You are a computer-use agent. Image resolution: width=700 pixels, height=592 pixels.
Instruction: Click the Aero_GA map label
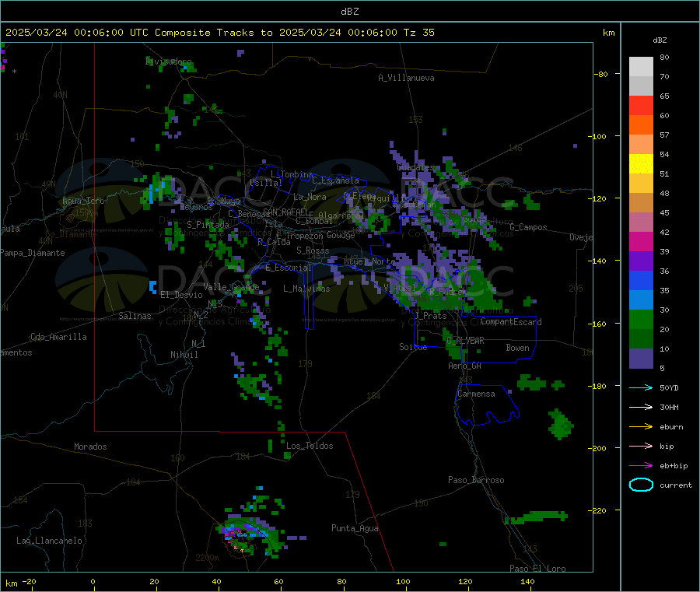464,366
